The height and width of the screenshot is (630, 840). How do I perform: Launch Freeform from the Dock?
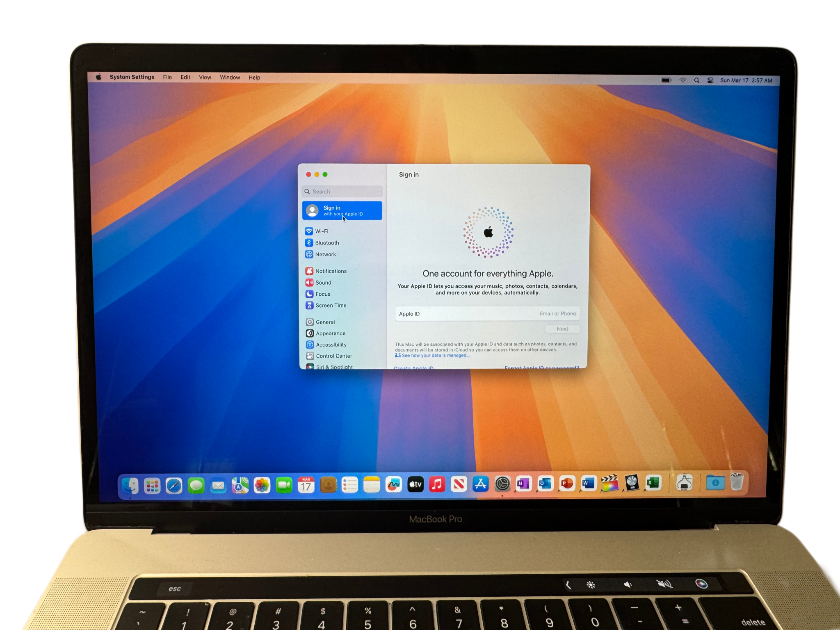point(394,484)
